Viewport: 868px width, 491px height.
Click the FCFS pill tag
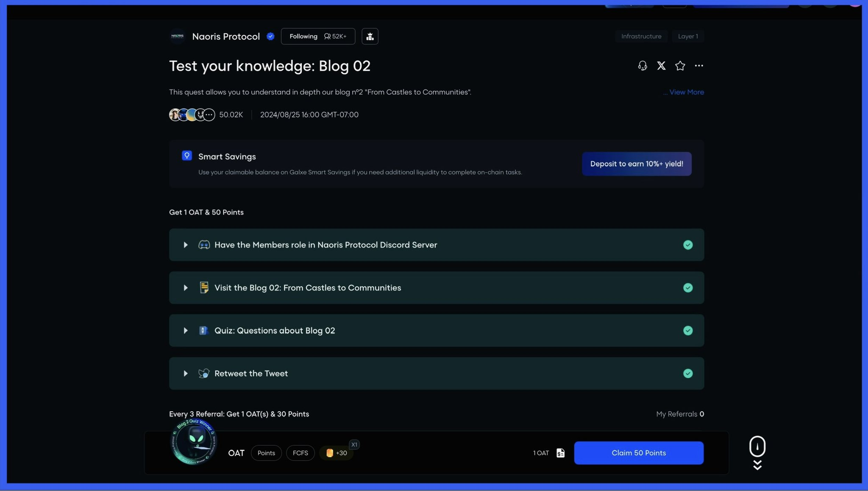click(x=300, y=453)
